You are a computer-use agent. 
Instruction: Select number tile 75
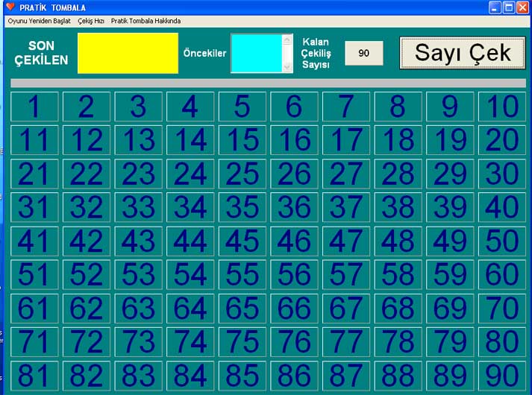(242, 342)
